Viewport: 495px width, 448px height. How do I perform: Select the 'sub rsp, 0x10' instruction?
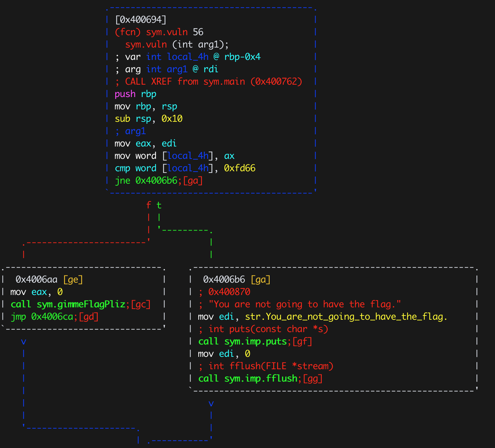[148, 119]
